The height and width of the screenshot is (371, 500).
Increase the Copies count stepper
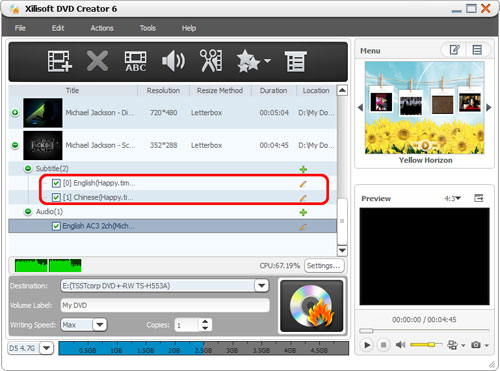[x=205, y=321]
